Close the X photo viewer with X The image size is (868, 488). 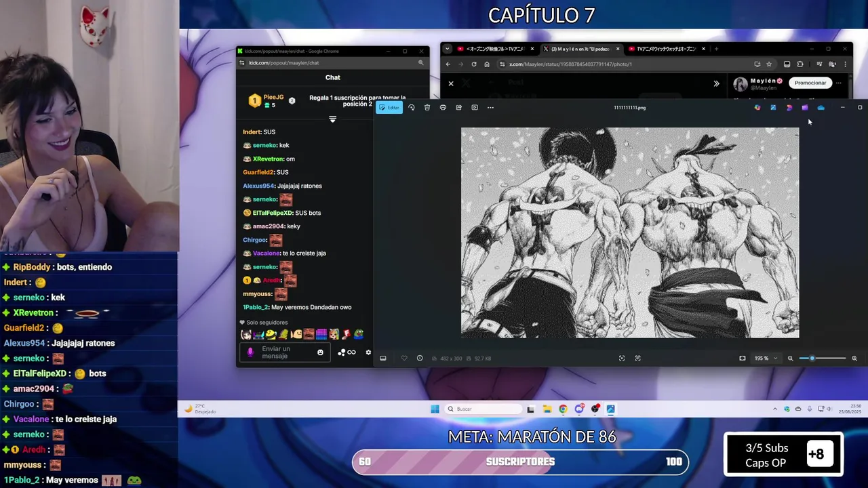pyautogui.click(x=451, y=83)
